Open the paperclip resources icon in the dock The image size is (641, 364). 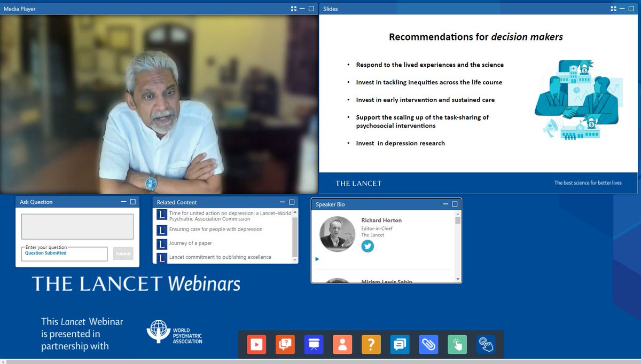coord(428,344)
